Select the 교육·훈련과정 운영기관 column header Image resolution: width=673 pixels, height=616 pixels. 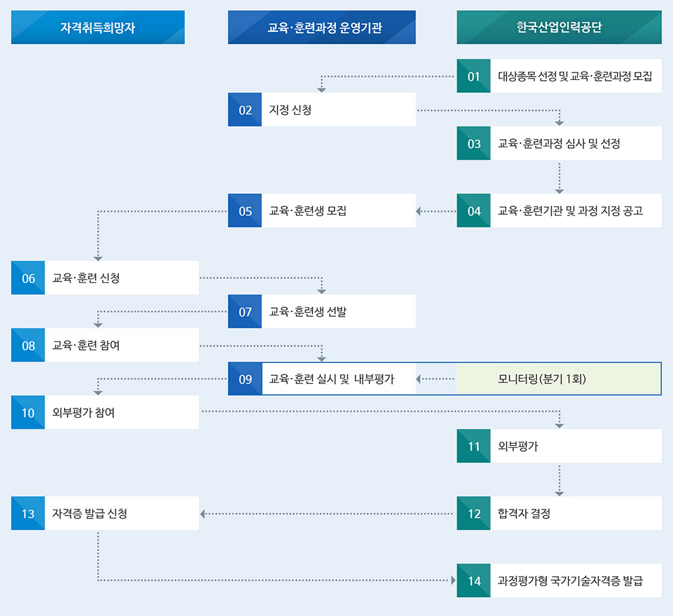pyautogui.click(x=322, y=27)
